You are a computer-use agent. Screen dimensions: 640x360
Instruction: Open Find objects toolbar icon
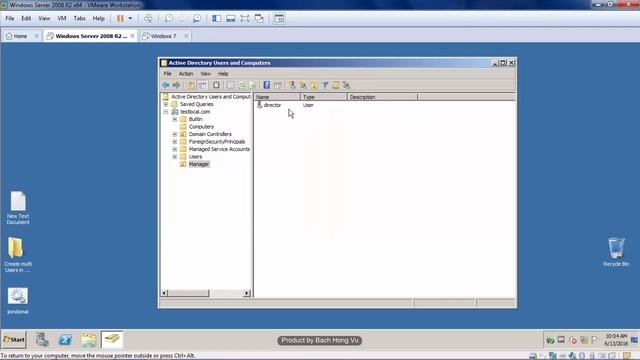click(x=336, y=85)
